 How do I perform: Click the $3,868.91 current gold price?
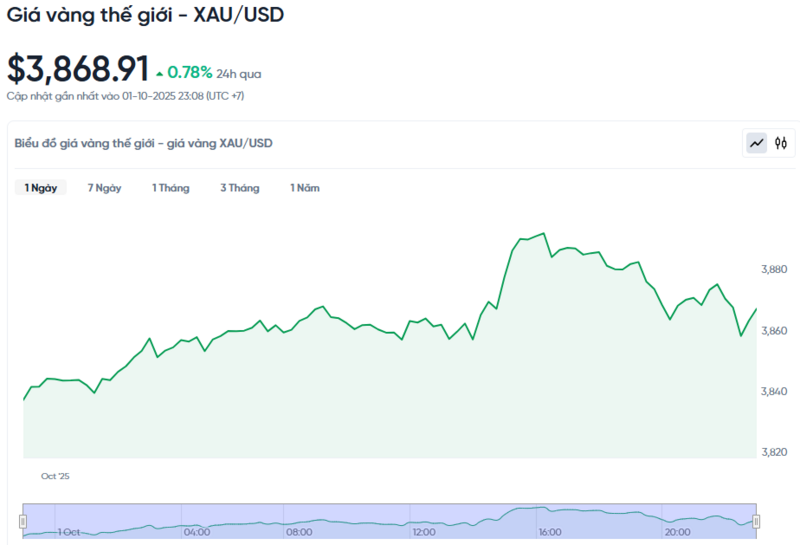pyautogui.click(x=77, y=69)
